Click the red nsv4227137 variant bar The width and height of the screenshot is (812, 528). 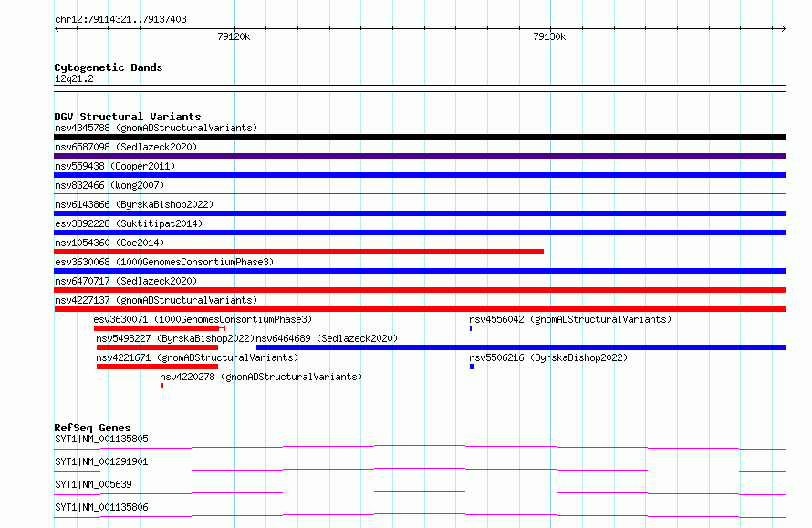(420, 309)
